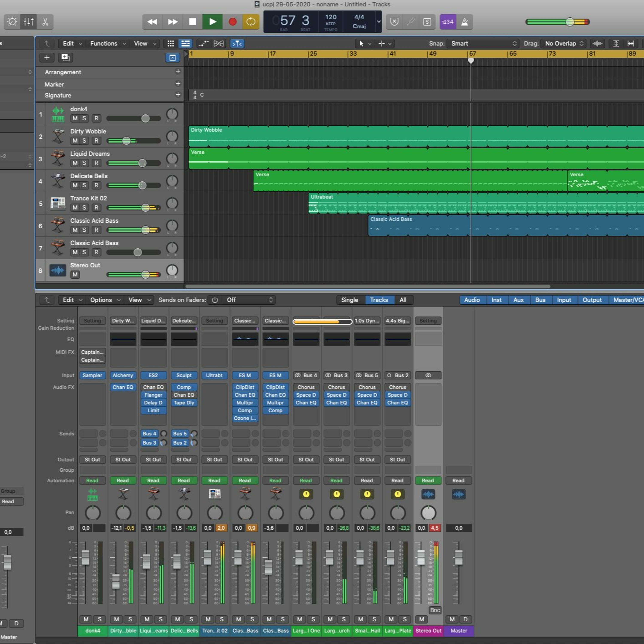Toggle the Cycle mode button
This screenshot has width=644, height=644.
click(x=251, y=22)
